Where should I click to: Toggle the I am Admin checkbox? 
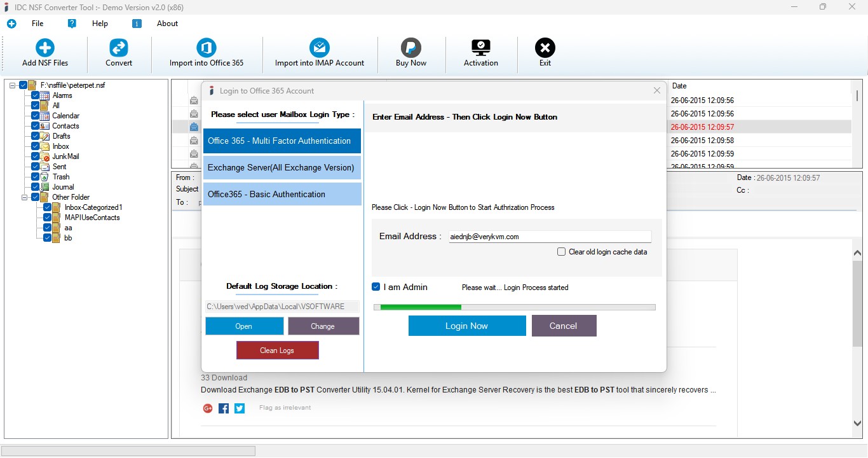click(376, 287)
